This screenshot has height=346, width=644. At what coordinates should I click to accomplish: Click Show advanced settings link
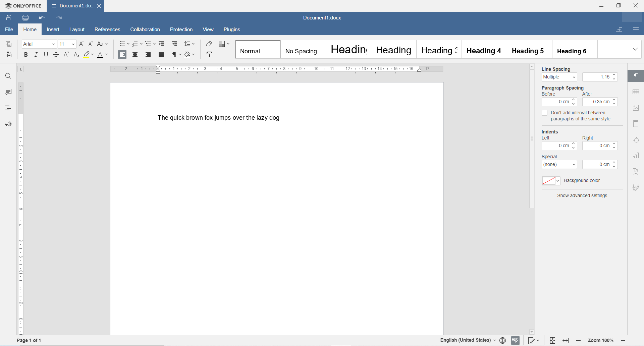pos(582,196)
